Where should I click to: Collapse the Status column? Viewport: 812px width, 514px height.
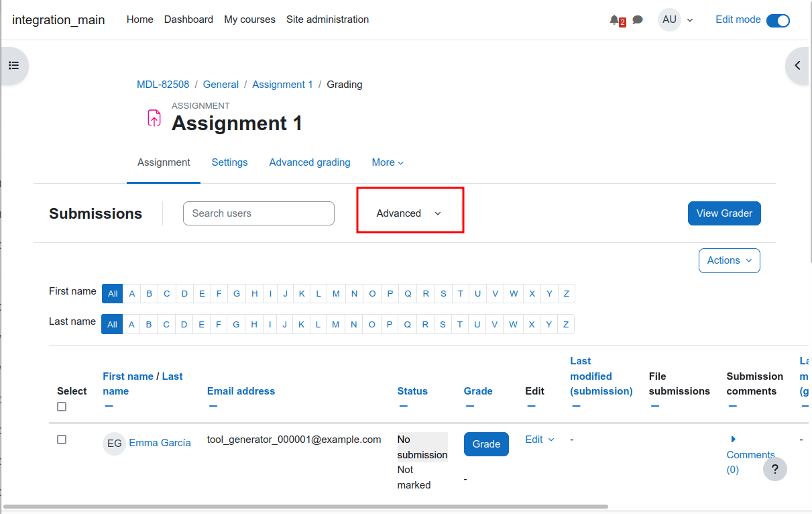404,406
